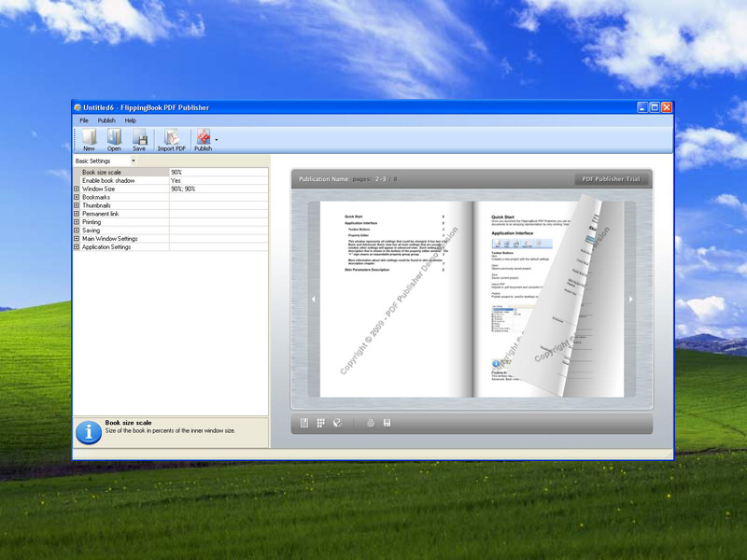Screen dimensions: 747x560
Task: Open the Help menu
Action: (x=130, y=120)
